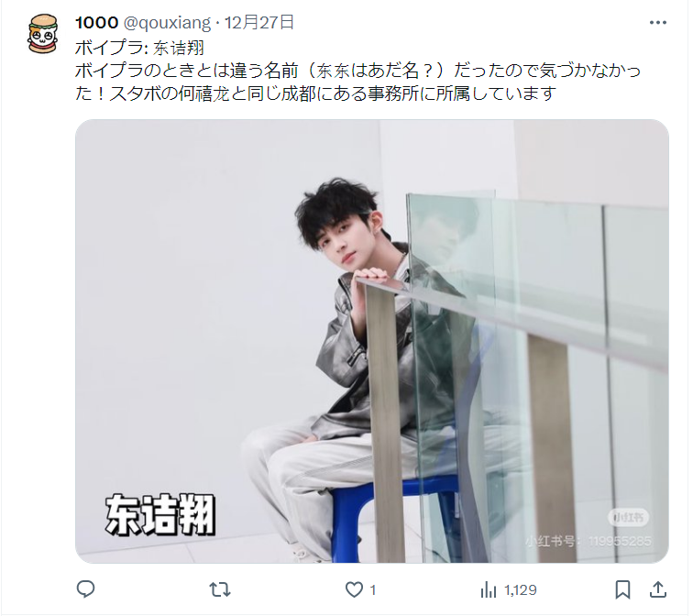Image resolution: width=693 pixels, height=616 pixels.
Task: Click the 小红书 watermark badge in photo
Action: click(628, 517)
